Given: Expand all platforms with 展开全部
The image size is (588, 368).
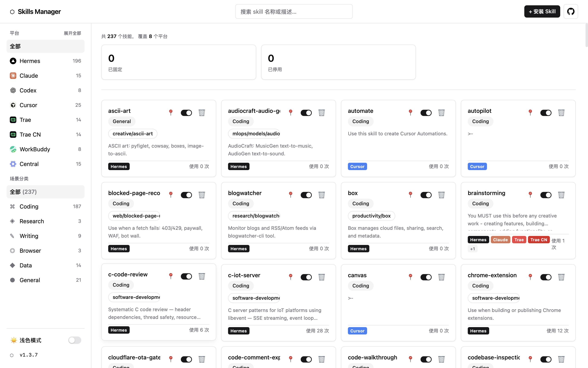Looking at the screenshot, I should click(72, 33).
